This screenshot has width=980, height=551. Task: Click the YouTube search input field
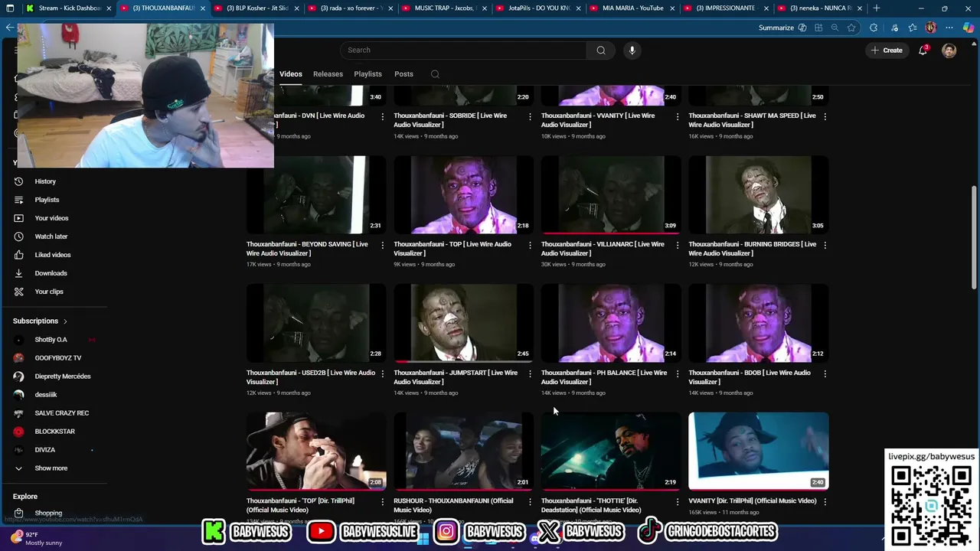pos(463,51)
